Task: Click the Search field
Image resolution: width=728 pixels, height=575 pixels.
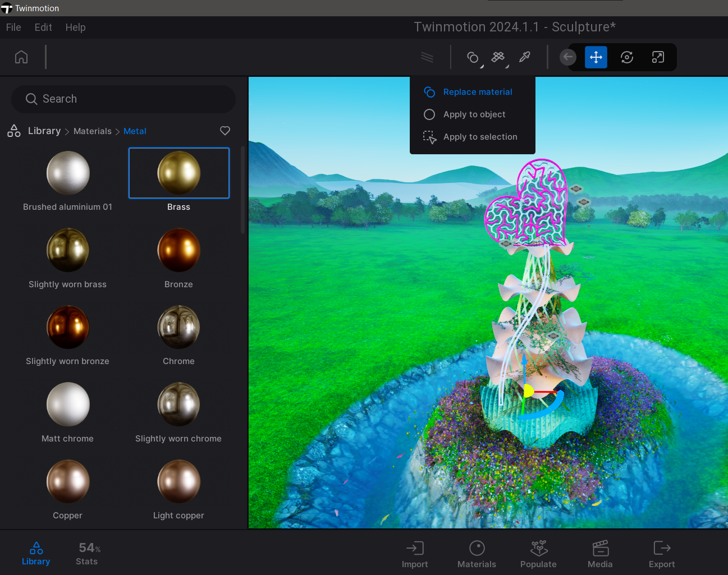Action: pyautogui.click(x=123, y=99)
